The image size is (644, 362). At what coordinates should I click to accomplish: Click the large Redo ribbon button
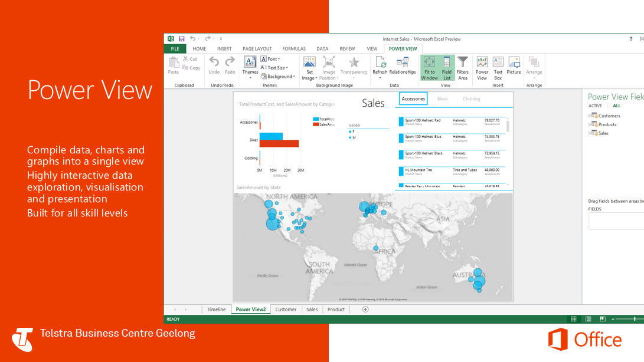pyautogui.click(x=230, y=65)
